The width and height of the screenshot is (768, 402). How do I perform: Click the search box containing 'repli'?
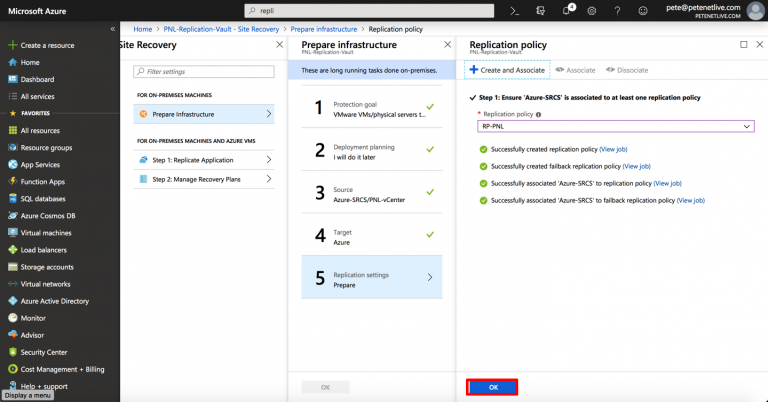[x=369, y=11]
